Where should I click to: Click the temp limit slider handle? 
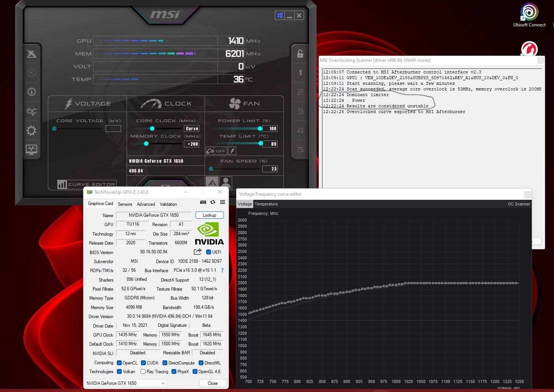point(261,143)
